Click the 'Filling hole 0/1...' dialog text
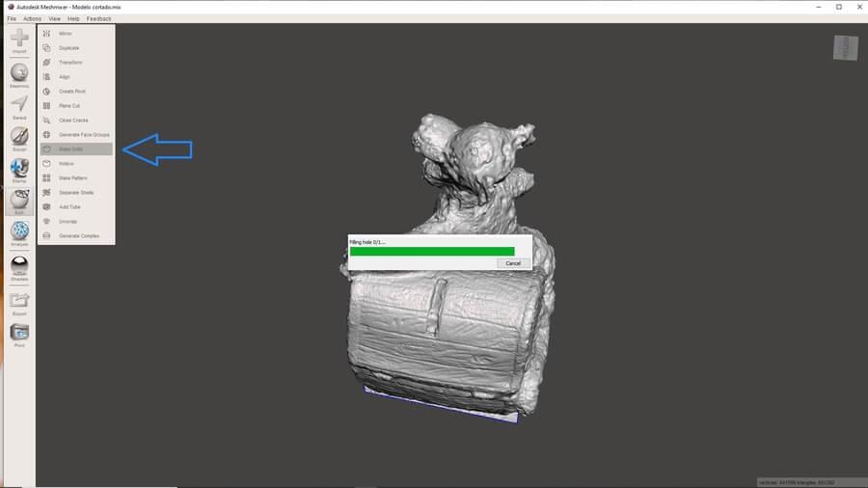The width and height of the screenshot is (868, 488). coord(367,242)
